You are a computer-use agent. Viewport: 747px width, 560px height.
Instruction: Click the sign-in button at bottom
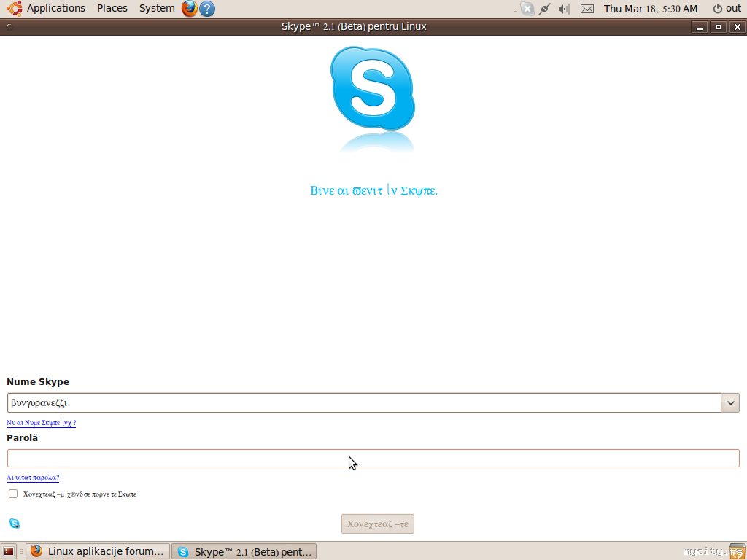click(x=378, y=524)
